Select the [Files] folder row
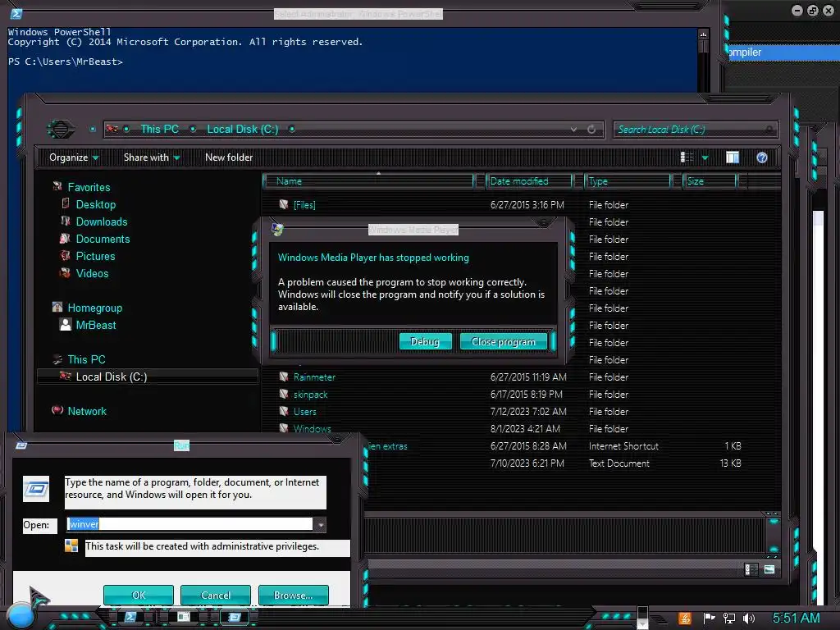 (x=504, y=204)
